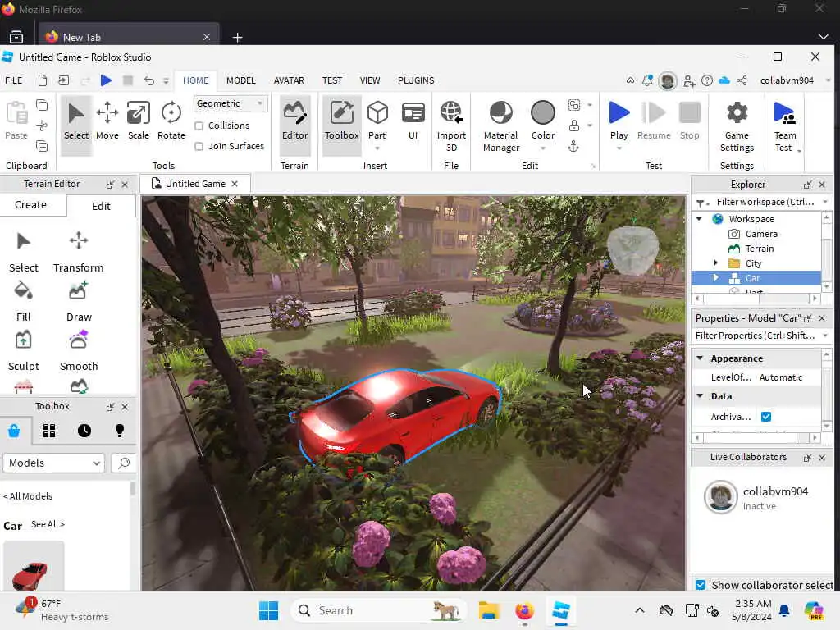Enable the Collisions checkbox
The image size is (840, 630).
pos(199,126)
